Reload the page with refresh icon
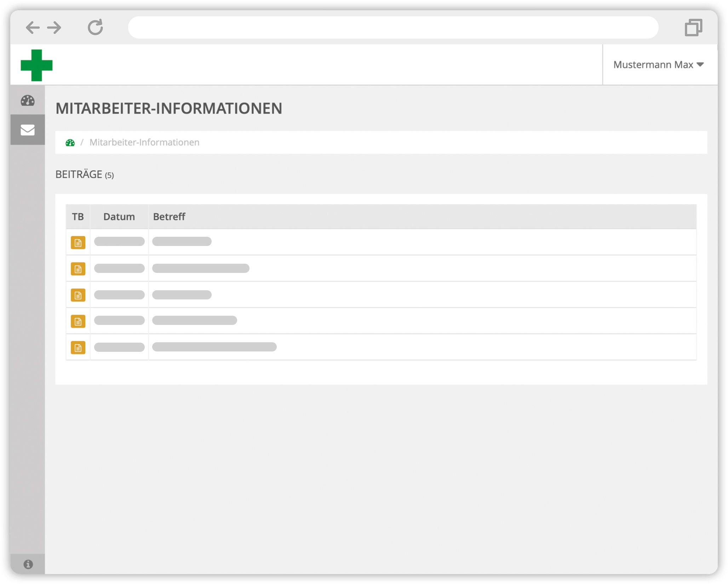The height and width of the screenshot is (584, 728). tap(95, 27)
